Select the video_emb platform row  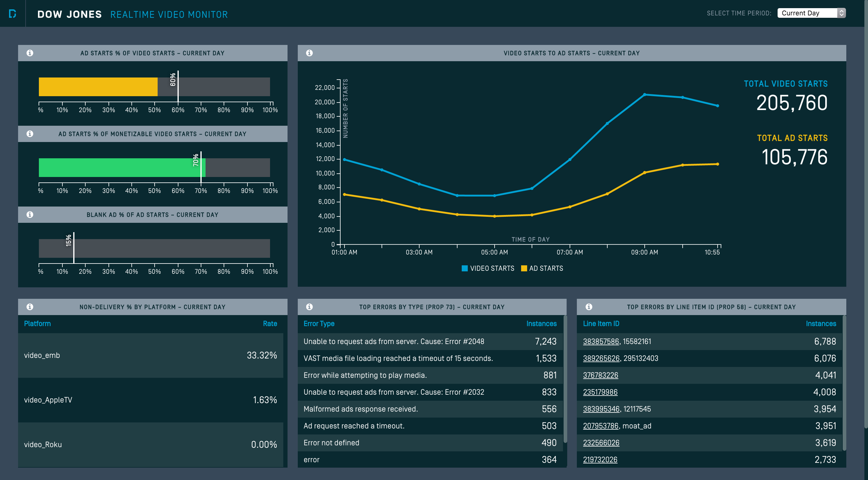151,355
